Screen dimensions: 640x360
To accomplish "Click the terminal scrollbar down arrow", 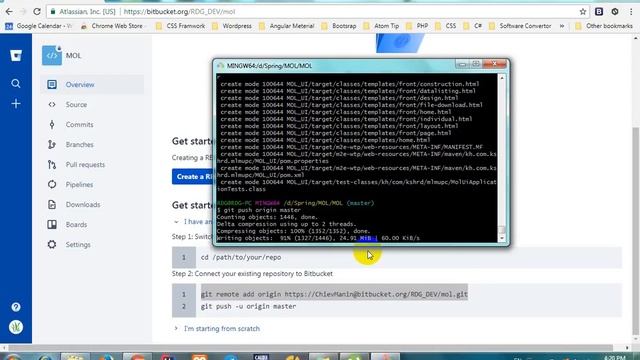I will [502, 238].
